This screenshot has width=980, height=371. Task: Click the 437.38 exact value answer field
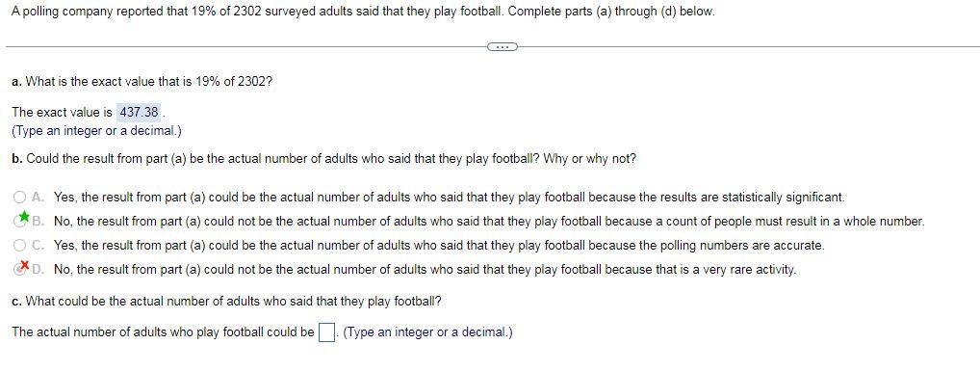139,113
